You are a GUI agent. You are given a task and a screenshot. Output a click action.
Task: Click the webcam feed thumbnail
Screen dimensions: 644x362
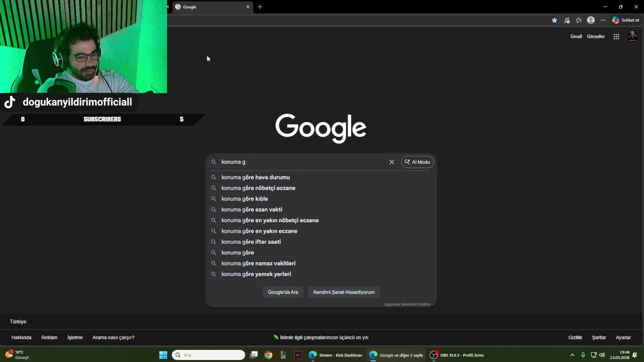(x=84, y=46)
